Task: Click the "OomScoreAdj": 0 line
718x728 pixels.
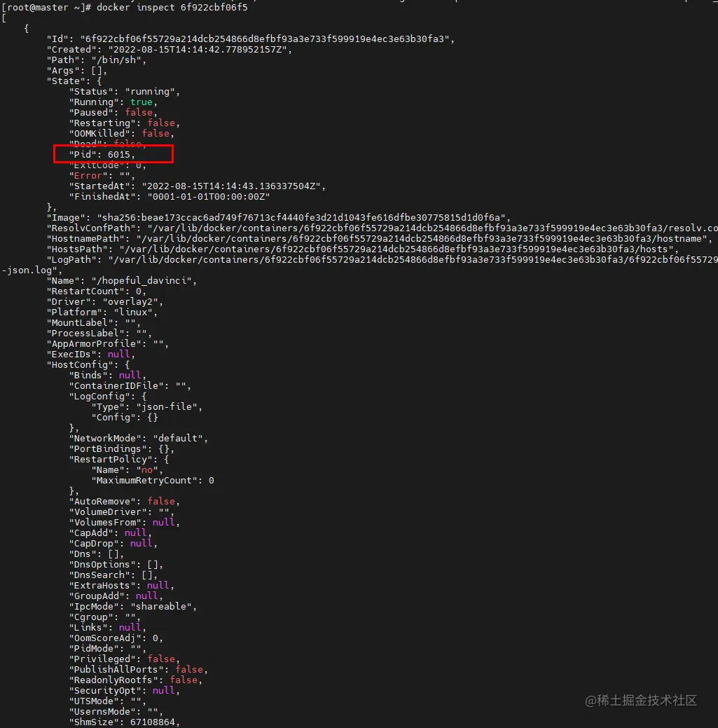Action: click(x=116, y=638)
